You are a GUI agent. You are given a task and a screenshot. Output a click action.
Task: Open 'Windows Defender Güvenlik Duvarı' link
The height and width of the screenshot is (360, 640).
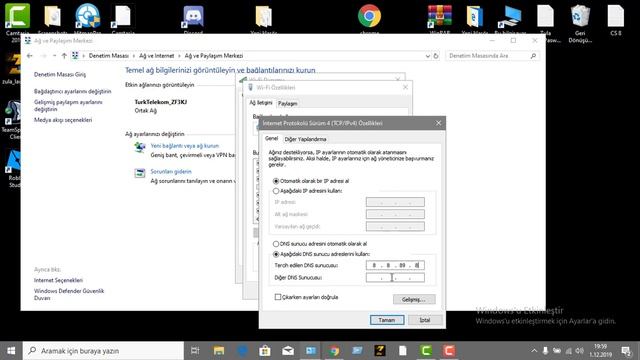coord(69,294)
